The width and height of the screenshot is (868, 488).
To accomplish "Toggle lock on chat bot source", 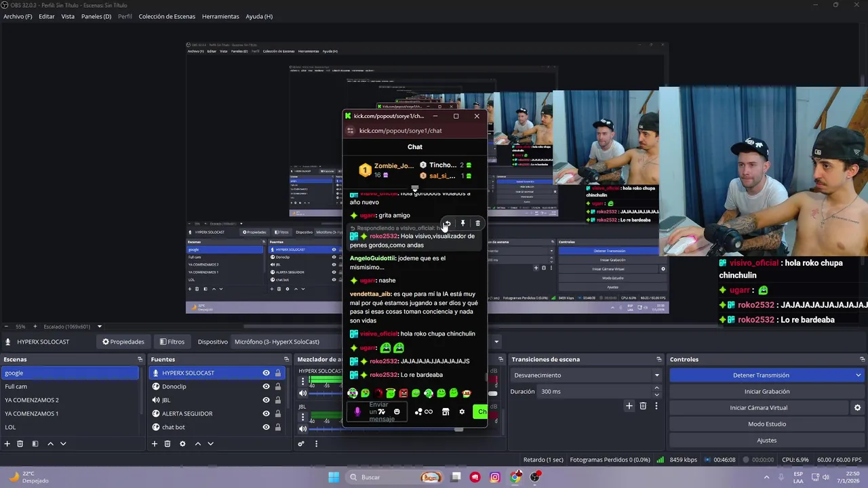I will click(x=278, y=427).
